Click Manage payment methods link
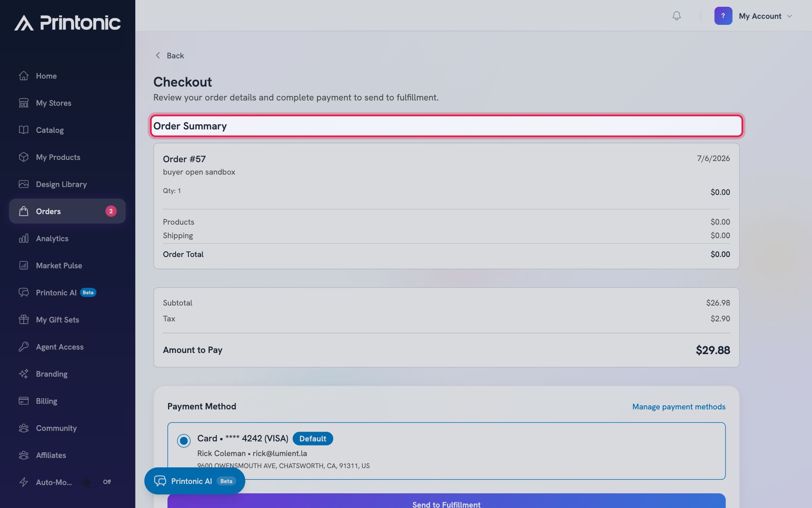 tap(679, 407)
